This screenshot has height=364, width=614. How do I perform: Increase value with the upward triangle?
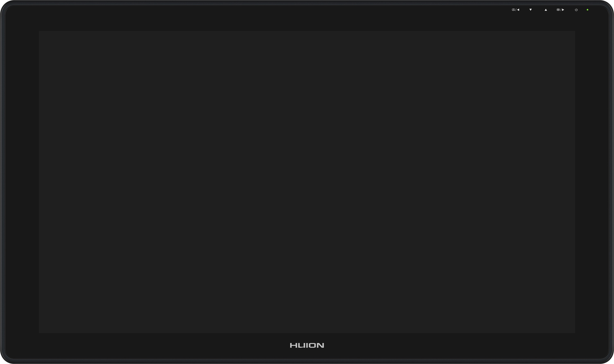point(546,10)
